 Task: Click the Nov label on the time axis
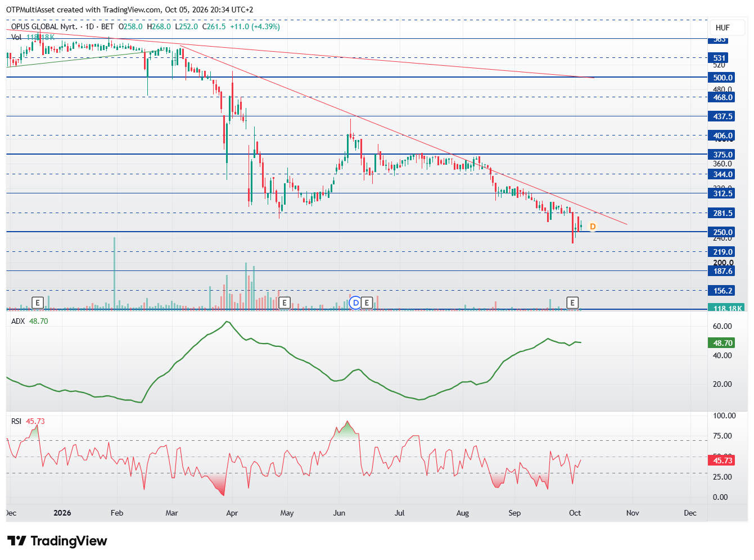pos(633,513)
